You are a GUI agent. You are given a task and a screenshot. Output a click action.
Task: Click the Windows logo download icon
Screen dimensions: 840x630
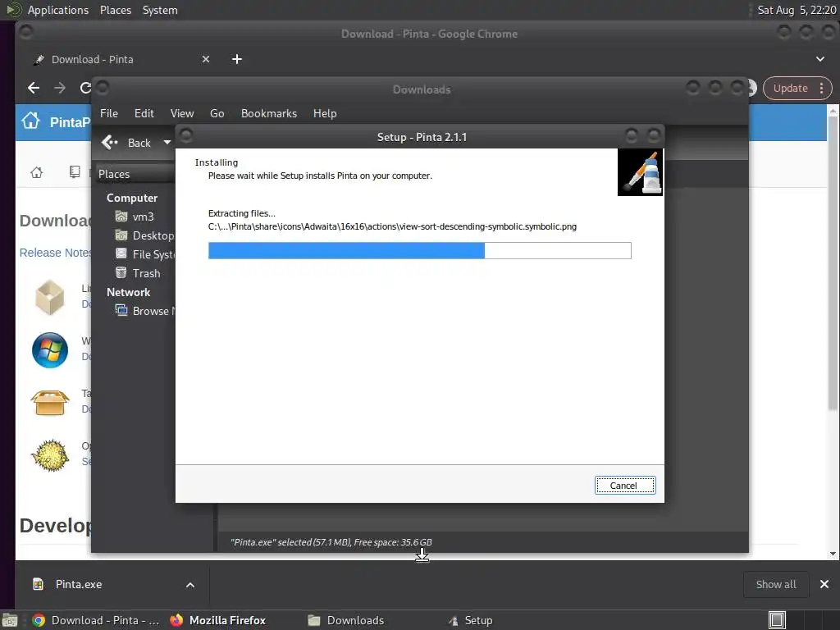click(50, 350)
